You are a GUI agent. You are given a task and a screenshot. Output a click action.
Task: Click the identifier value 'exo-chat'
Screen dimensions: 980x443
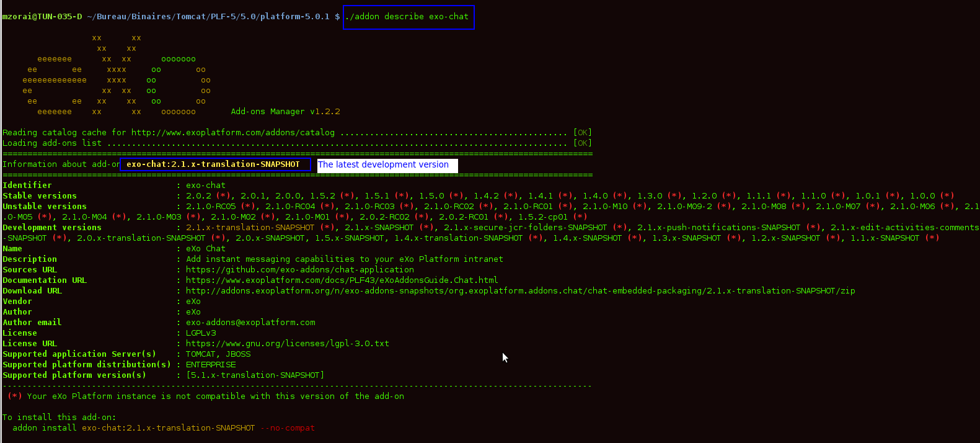[206, 186]
